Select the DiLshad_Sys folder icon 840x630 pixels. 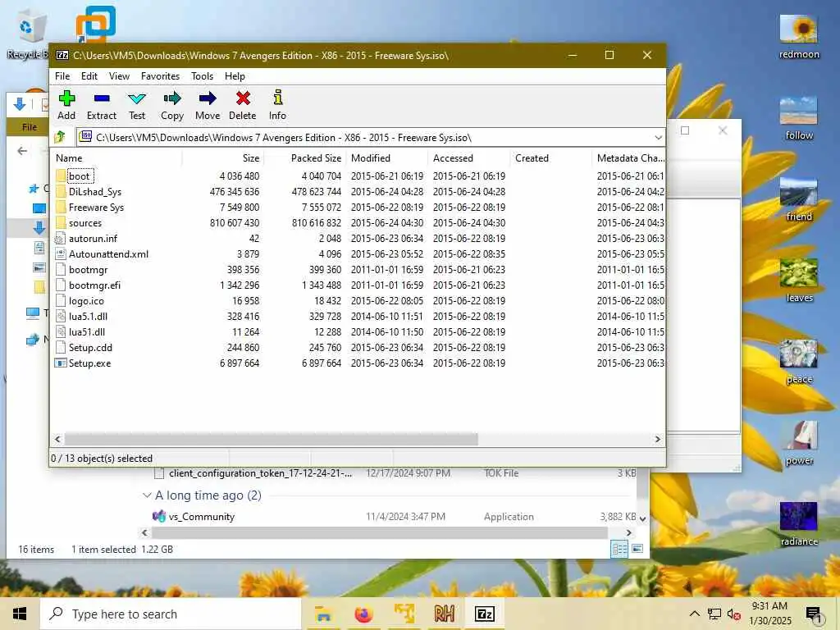coord(61,191)
